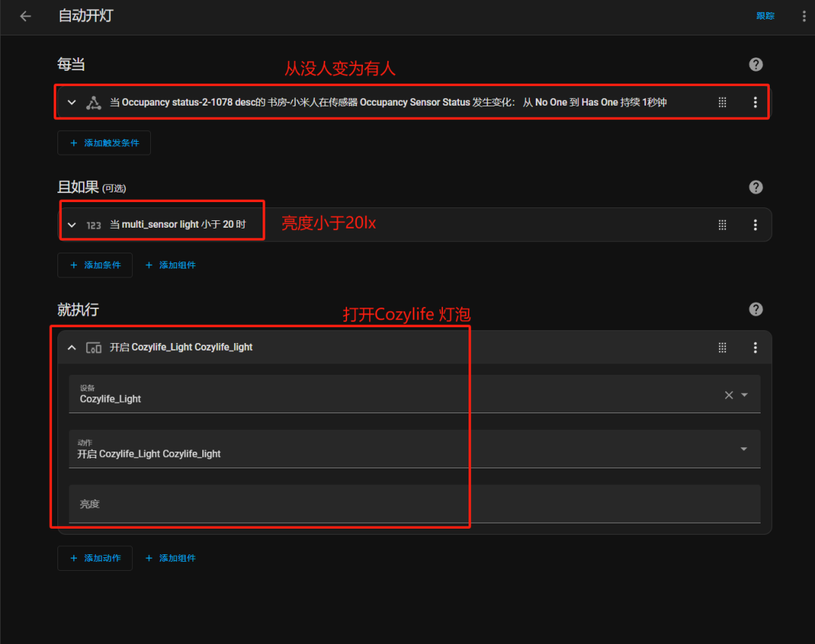
Task: Open the multi_sensor condition options menu
Action: (x=755, y=225)
